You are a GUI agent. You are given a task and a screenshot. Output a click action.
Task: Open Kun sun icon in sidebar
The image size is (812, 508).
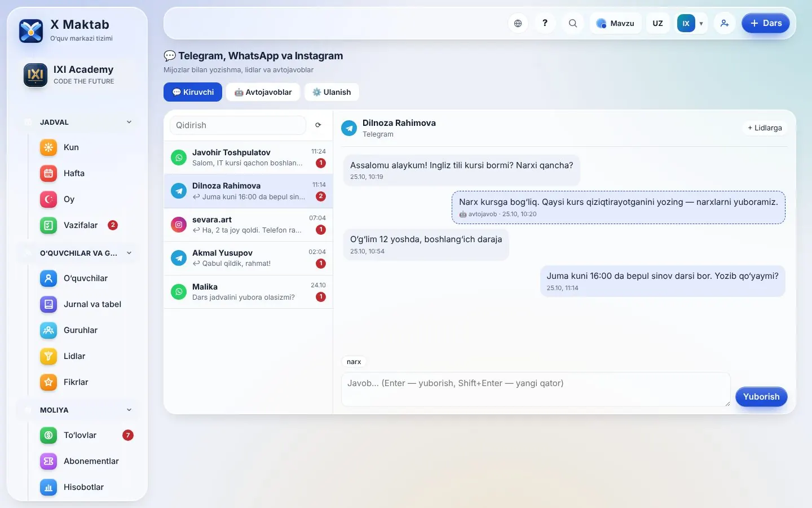(x=48, y=147)
